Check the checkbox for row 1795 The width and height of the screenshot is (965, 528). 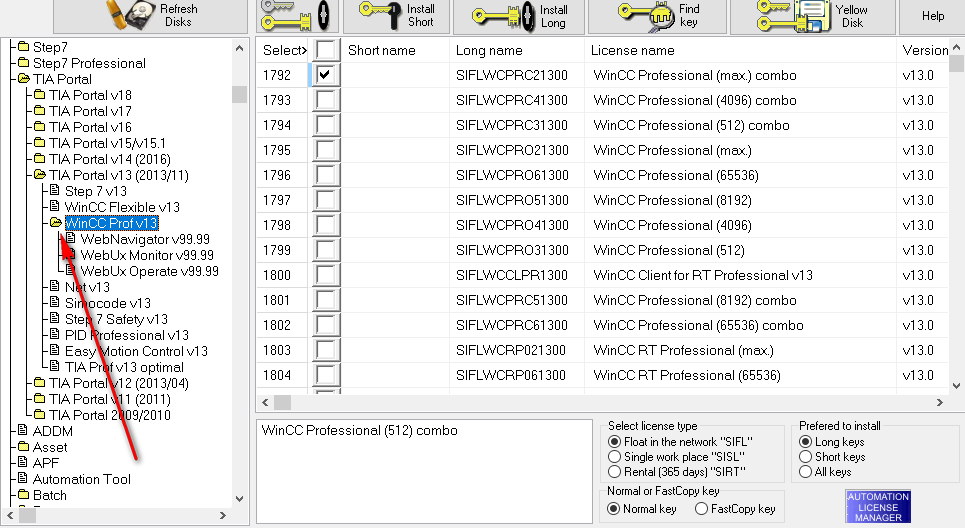[326, 150]
